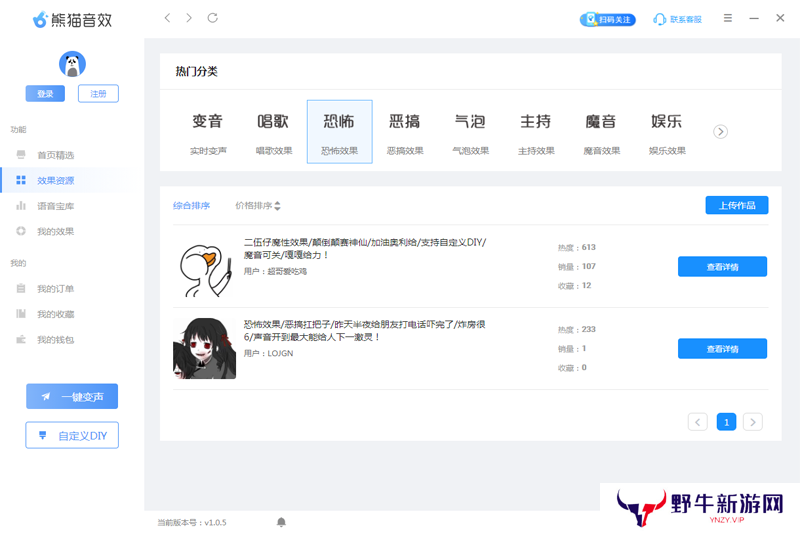Sort by 综合排序

[x=191, y=206]
